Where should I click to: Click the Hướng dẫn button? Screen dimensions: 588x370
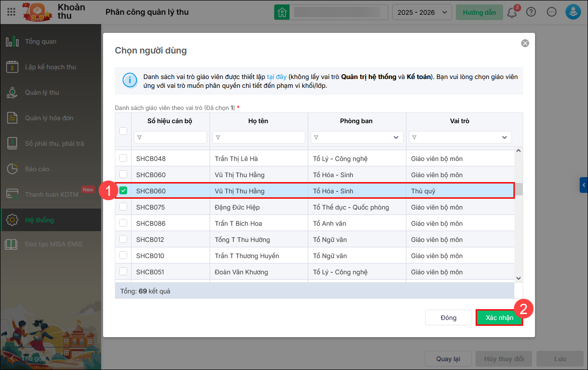pyautogui.click(x=479, y=12)
